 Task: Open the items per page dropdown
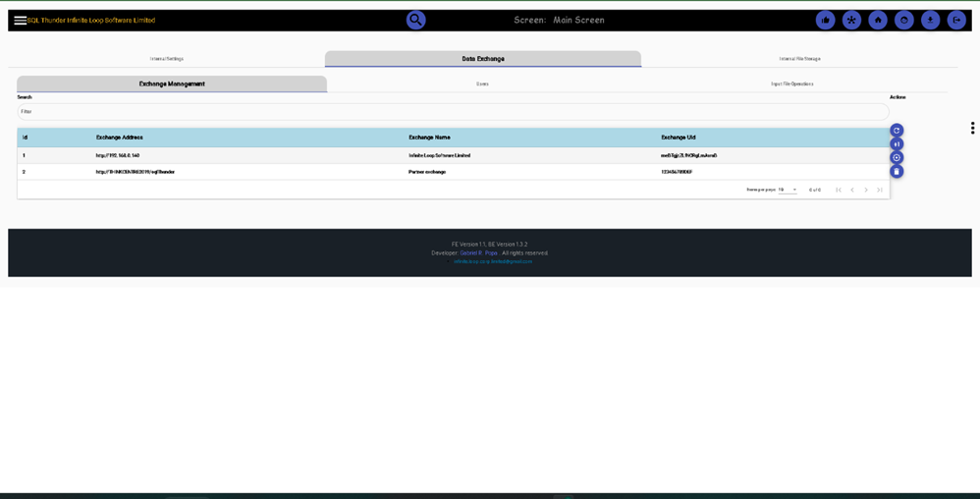click(x=788, y=190)
